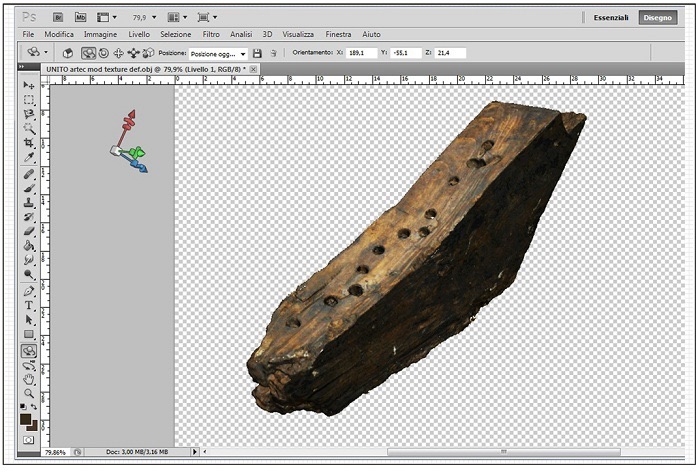700x472 pixels.
Task: Activate 3D pan object mode in options bar
Action: coord(118,53)
